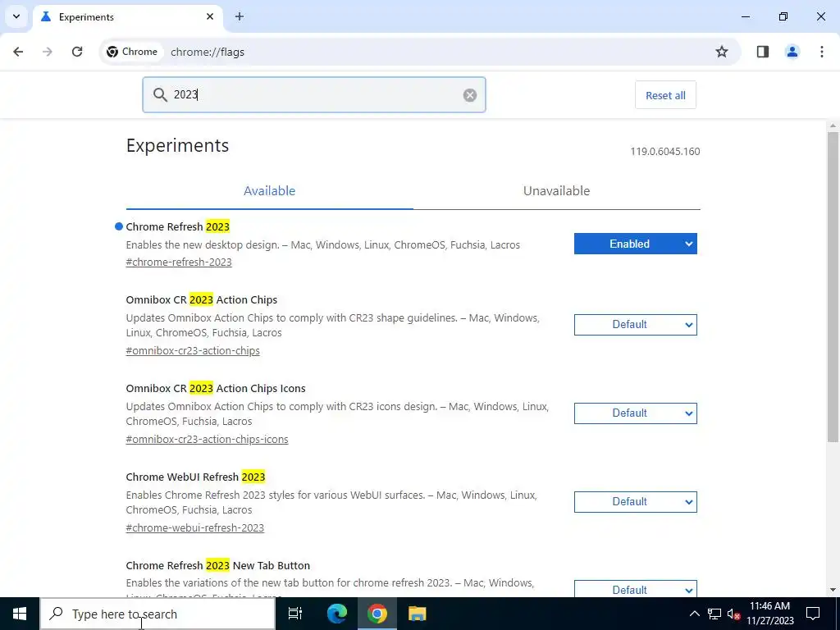This screenshot has height=630, width=840.
Task: Switch to the Unavailable tab
Action: [557, 190]
